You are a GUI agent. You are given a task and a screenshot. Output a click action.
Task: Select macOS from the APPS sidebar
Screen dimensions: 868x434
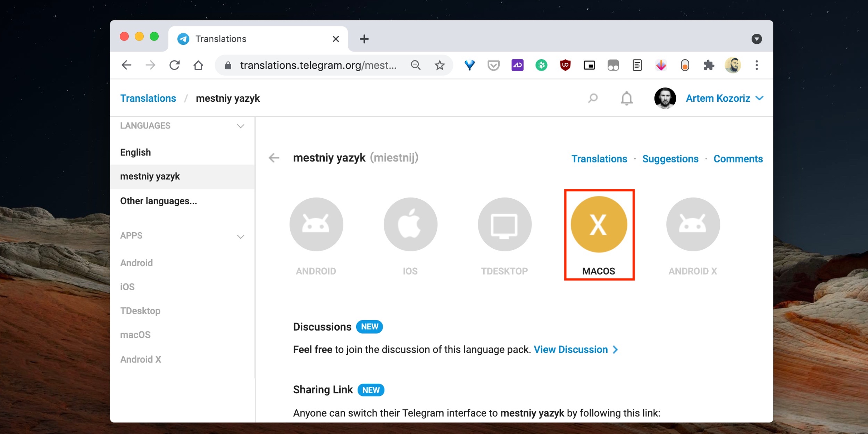(x=136, y=334)
